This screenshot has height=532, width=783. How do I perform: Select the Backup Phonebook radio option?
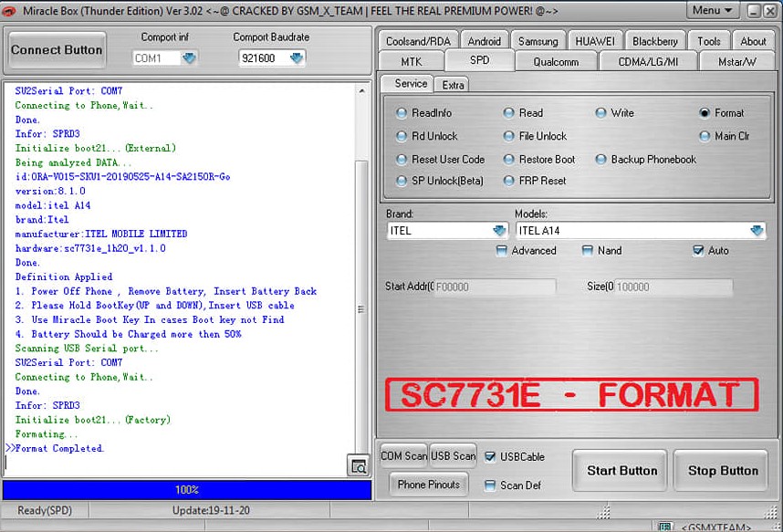tap(600, 160)
